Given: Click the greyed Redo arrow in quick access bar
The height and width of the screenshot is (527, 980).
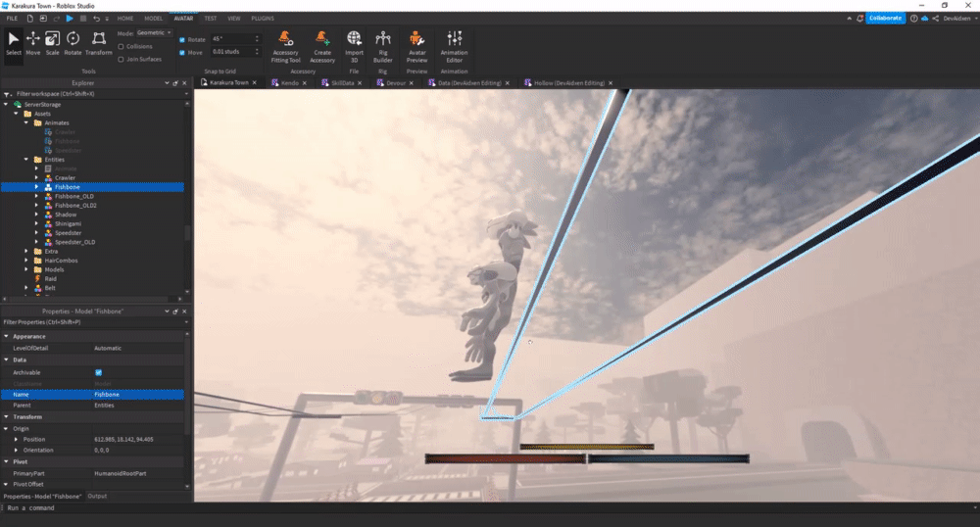Looking at the screenshot, I should click(56, 19).
